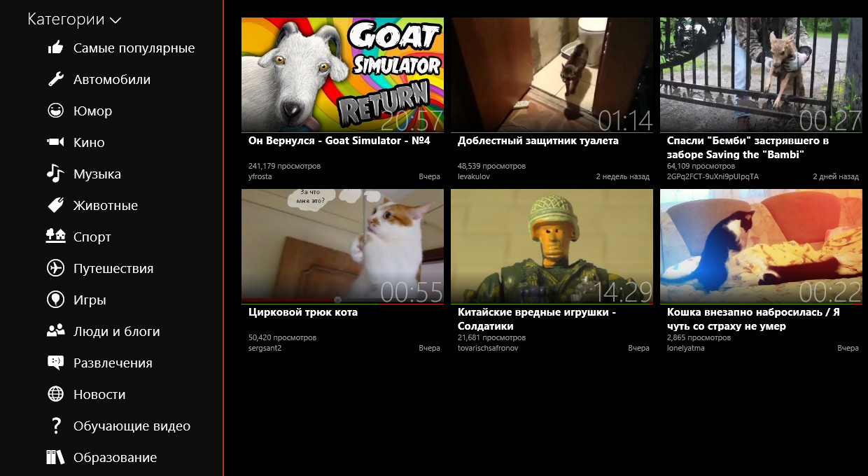This screenshot has width=868, height=476.
Task: Select the Обучающие видео label
Action: pyautogui.click(x=132, y=426)
